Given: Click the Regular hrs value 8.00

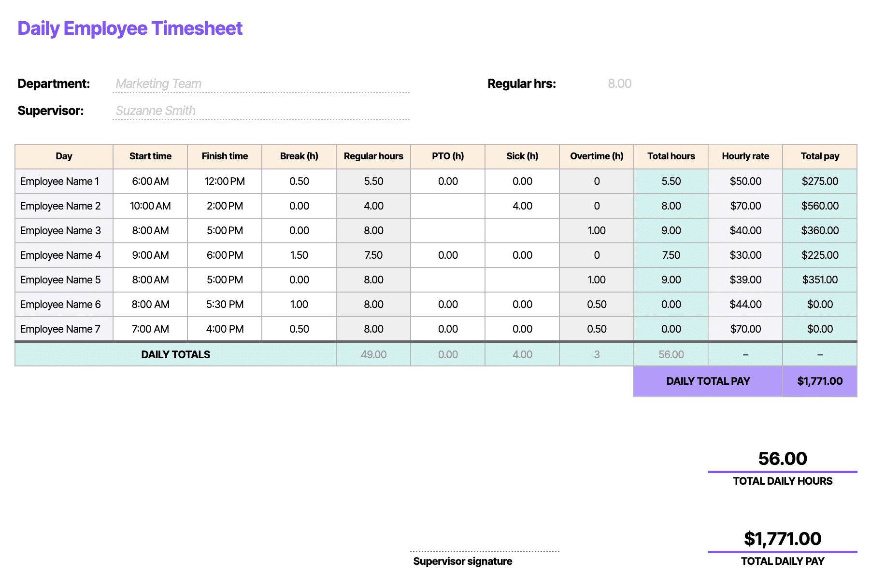Looking at the screenshot, I should tap(619, 84).
